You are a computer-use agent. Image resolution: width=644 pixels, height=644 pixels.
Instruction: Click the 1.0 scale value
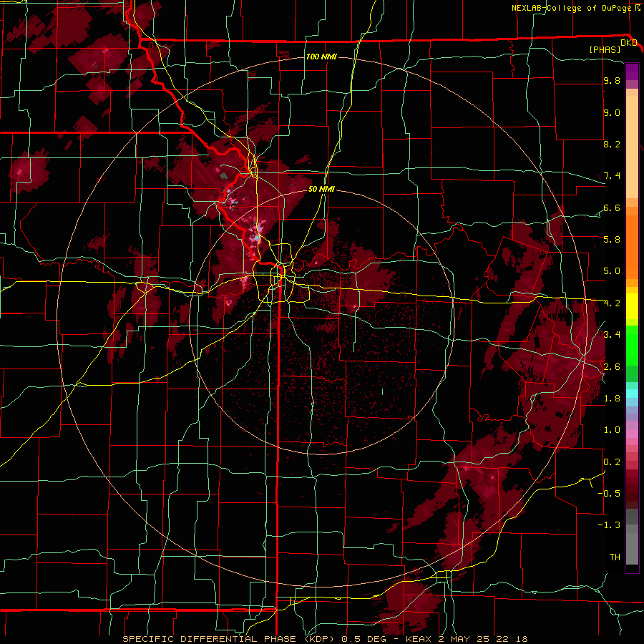pyautogui.click(x=612, y=429)
